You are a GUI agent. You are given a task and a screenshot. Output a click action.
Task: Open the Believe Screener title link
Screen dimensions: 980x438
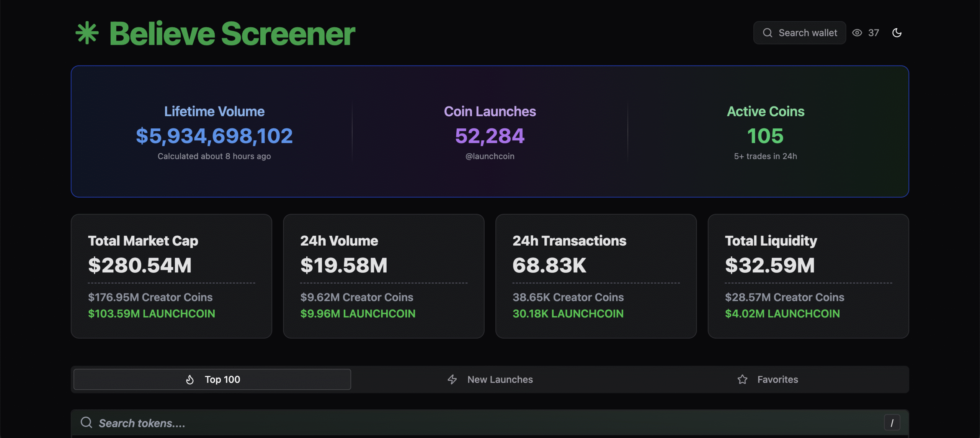(x=232, y=34)
